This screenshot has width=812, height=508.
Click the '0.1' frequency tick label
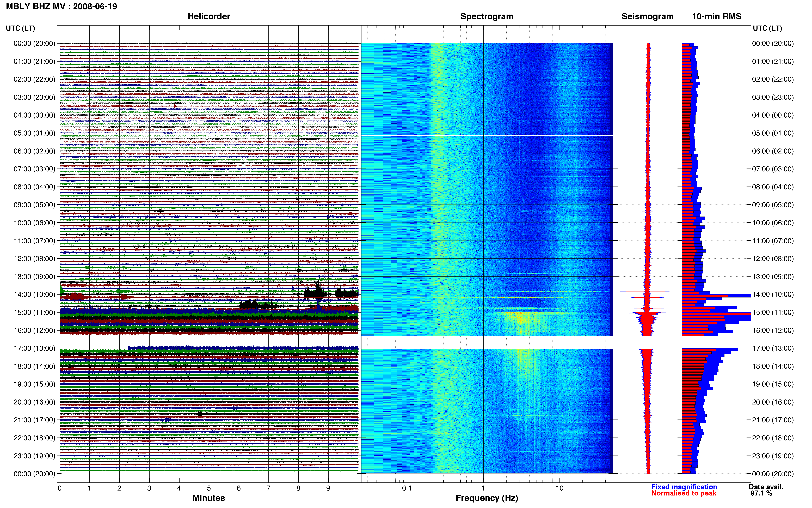[x=407, y=488]
